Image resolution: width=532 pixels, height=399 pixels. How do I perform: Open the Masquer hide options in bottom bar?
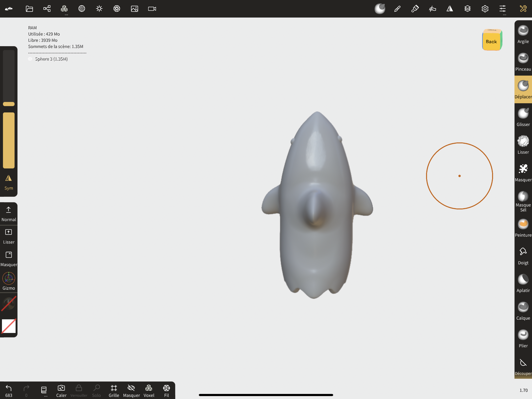pyautogui.click(x=131, y=391)
